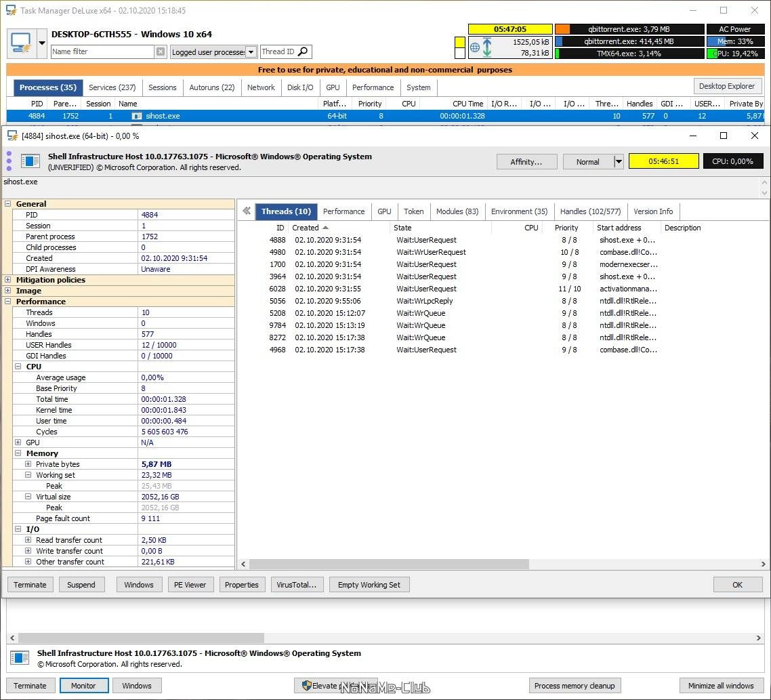Expand the Mitigation policies section
Image resolution: width=771 pixels, height=700 pixels.
tap(8, 279)
